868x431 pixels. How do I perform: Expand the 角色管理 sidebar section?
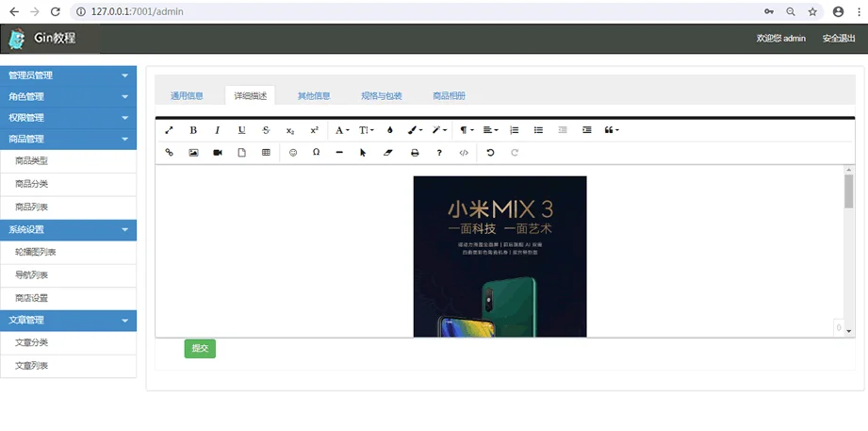click(68, 96)
